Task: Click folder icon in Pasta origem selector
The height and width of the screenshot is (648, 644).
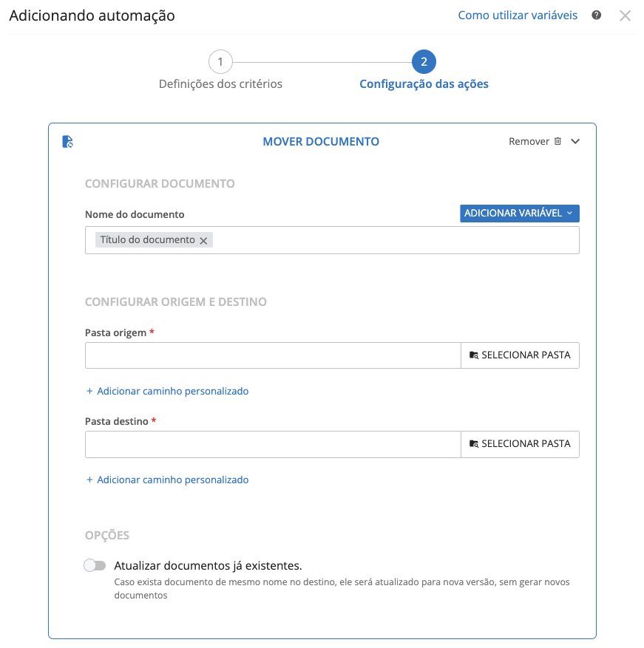Action: tap(474, 355)
